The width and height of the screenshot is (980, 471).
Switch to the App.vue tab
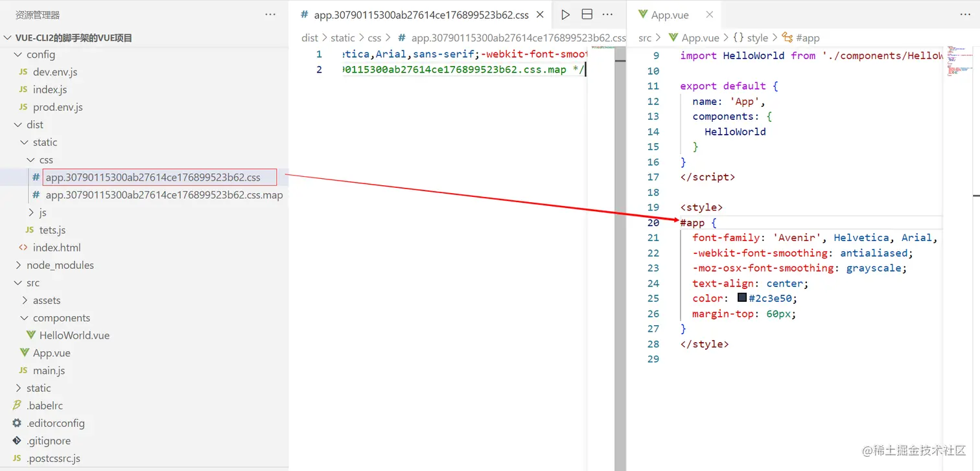point(670,14)
